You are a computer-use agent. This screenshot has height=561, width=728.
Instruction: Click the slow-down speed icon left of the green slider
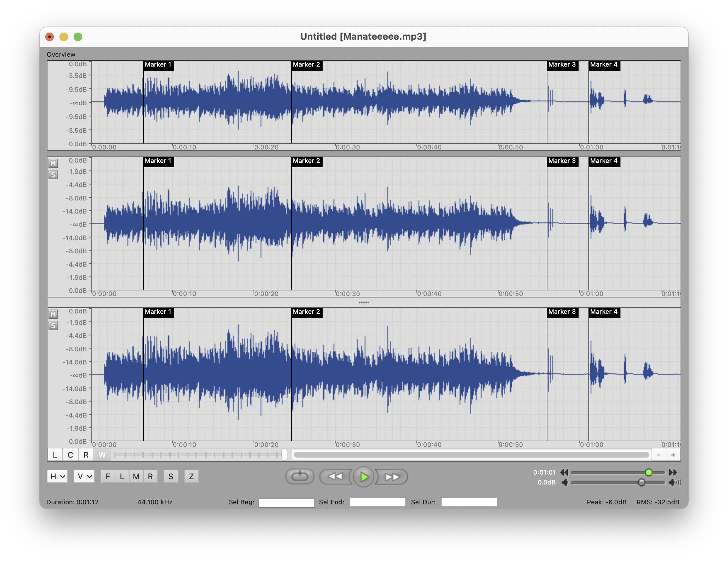(x=564, y=472)
